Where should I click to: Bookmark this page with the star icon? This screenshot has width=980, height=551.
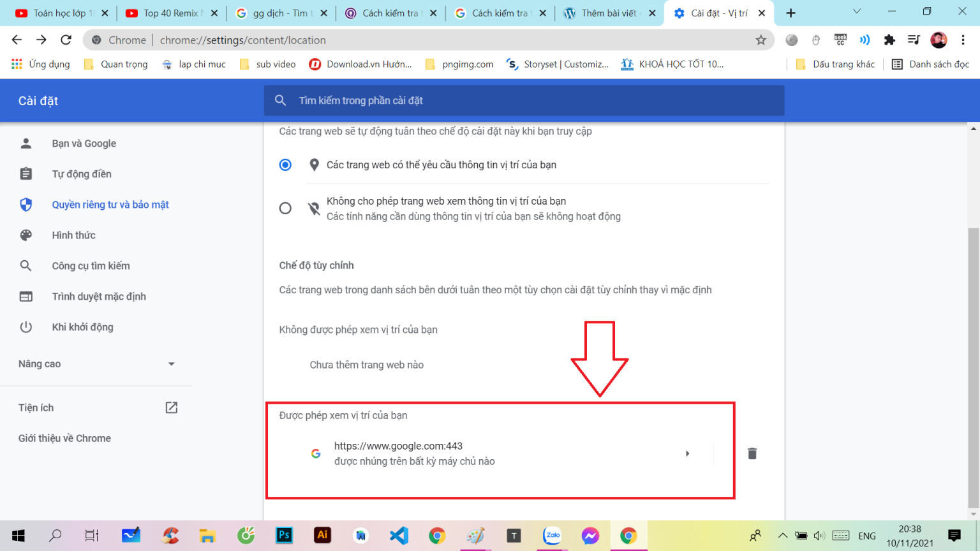pyautogui.click(x=761, y=40)
